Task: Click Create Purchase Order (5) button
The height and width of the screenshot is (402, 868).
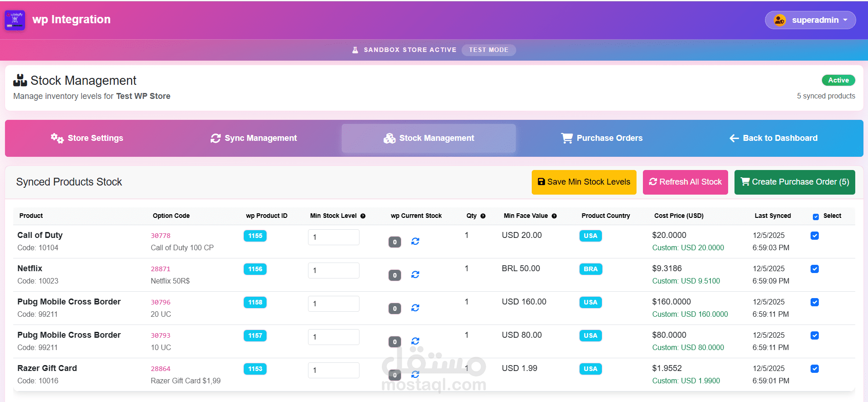Action: (795, 182)
